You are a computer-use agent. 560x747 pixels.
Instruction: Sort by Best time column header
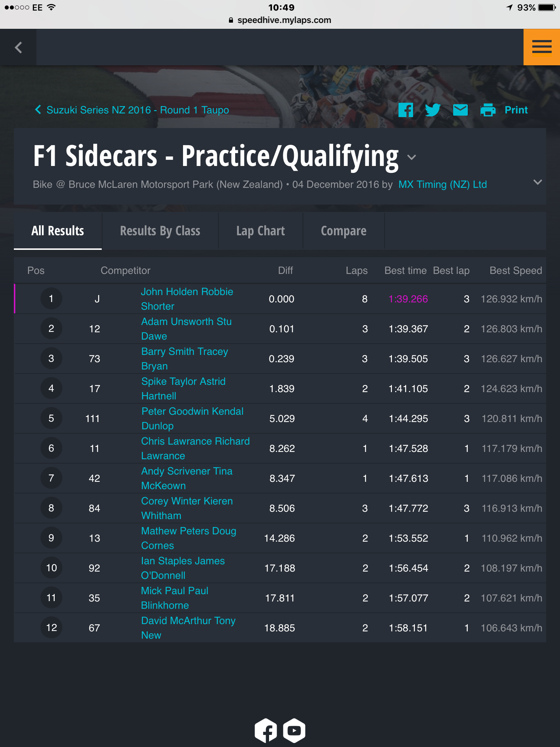(x=405, y=271)
